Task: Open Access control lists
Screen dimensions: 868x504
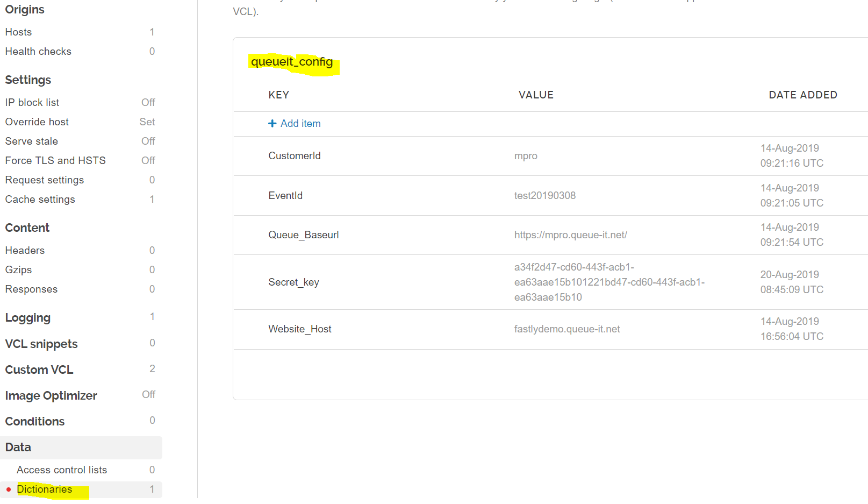Action: (x=62, y=470)
